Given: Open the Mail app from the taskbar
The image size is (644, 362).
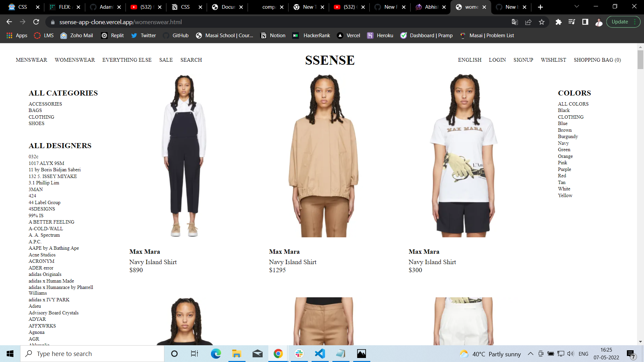Looking at the screenshot, I should pyautogui.click(x=257, y=354).
